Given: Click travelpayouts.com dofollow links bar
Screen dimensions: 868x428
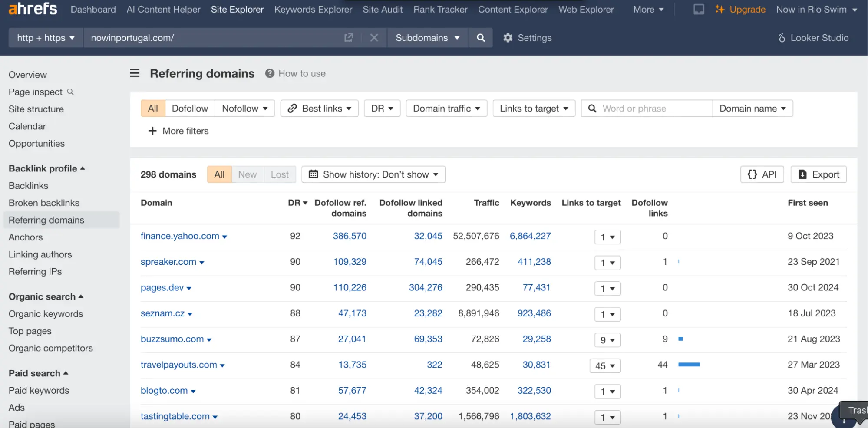Looking at the screenshot, I should [x=689, y=365].
